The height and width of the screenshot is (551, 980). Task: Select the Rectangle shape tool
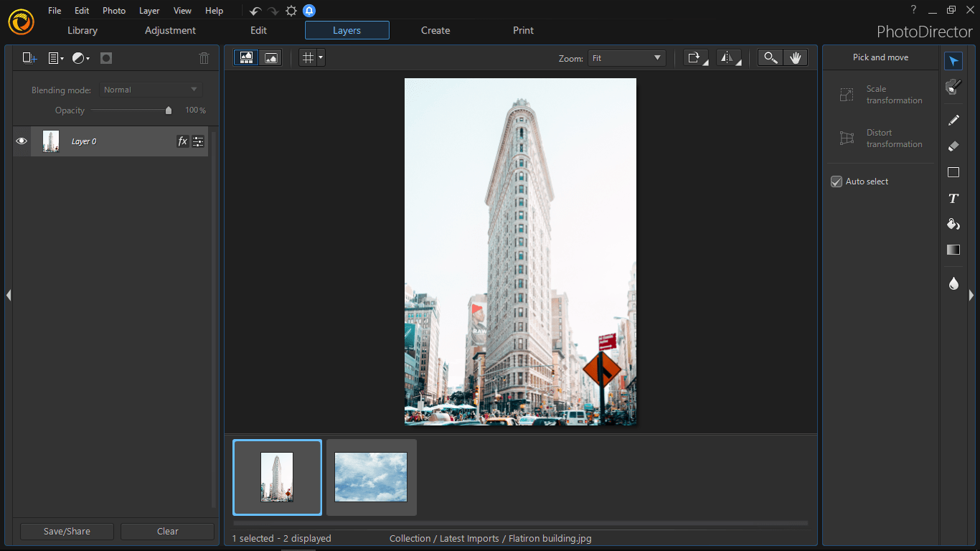coord(953,172)
